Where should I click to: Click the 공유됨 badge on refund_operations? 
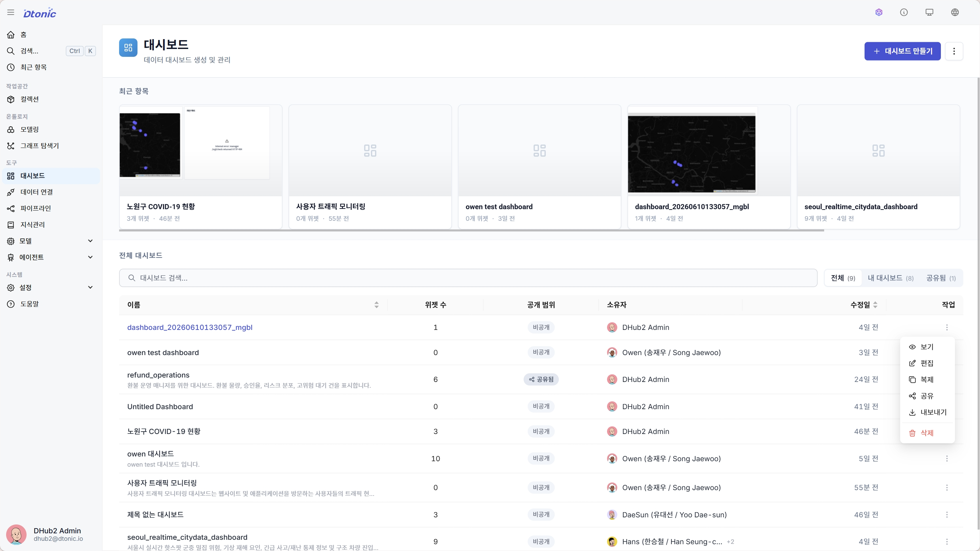[x=541, y=380]
